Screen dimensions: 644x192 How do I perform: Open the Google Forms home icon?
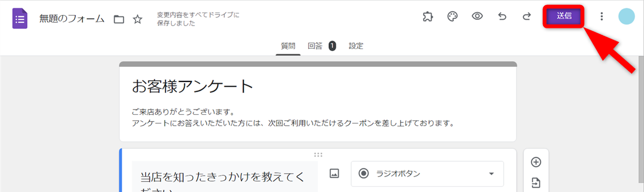pos(20,19)
